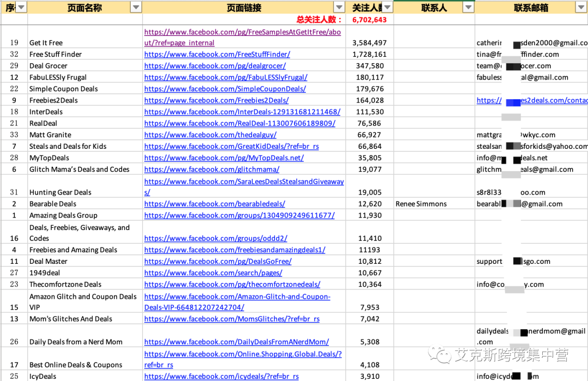
Task: Select the 'Thecomfortzone Deals' name cell
Action: pyautogui.click(x=85, y=284)
